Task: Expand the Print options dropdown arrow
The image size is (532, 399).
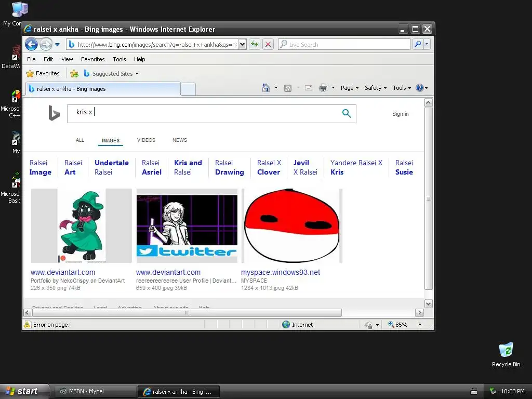Action: (x=333, y=88)
